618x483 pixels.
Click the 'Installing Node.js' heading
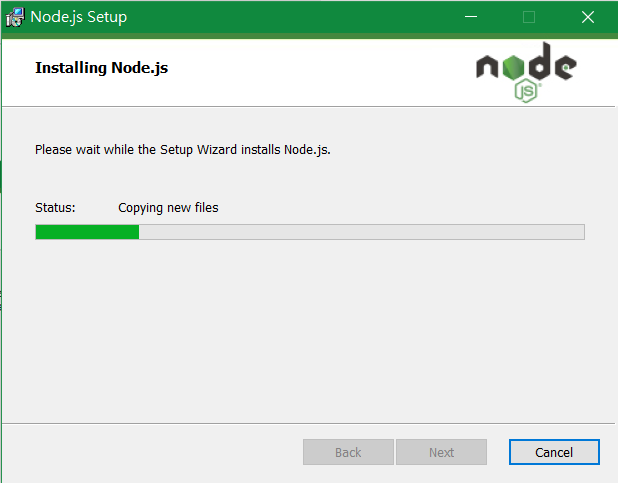point(101,68)
